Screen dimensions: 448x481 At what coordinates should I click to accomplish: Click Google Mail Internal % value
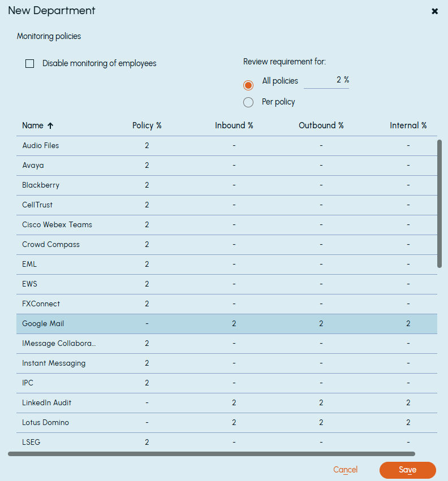pyautogui.click(x=408, y=324)
